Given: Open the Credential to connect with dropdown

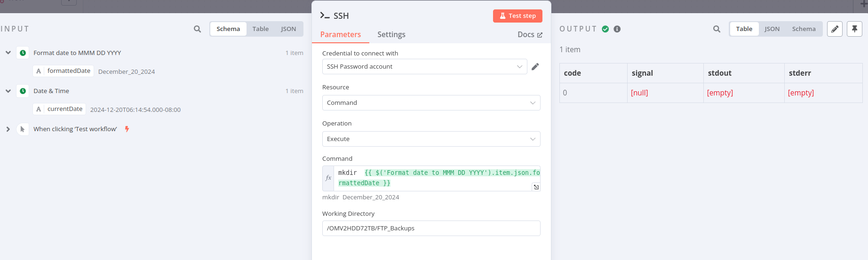Looking at the screenshot, I should pos(424,67).
